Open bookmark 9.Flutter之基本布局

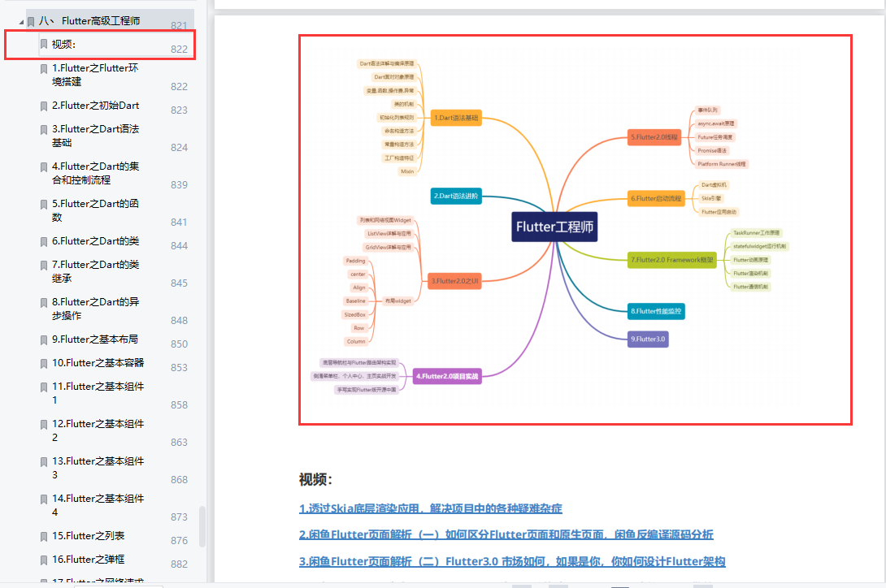click(x=95, y=339)
